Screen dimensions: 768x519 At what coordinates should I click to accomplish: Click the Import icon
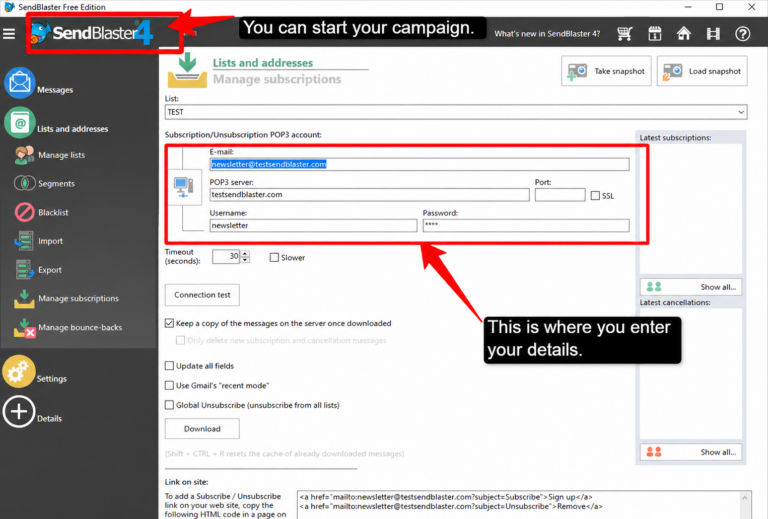[24, 241]
